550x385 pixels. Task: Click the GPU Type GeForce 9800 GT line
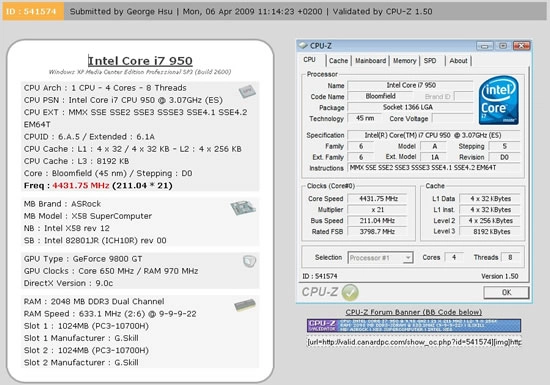coord(83,259)
